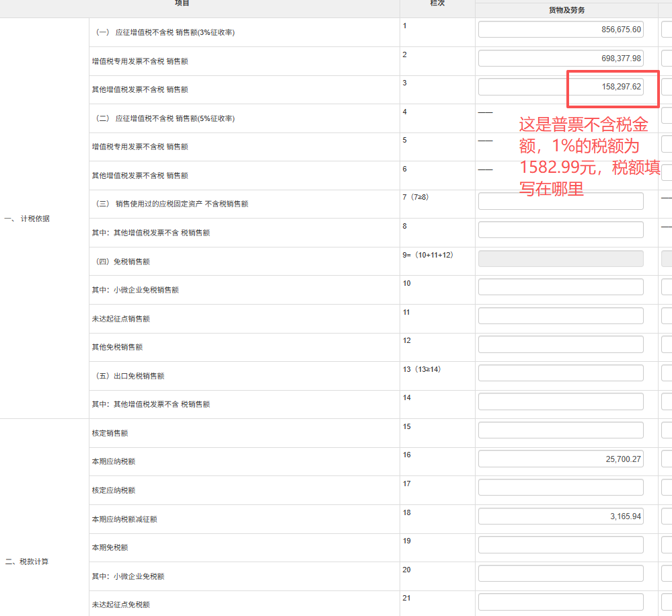672x616 pixels.
Task: Focus row 17 核定应纳税额 input field
Action: coord(560,488)
